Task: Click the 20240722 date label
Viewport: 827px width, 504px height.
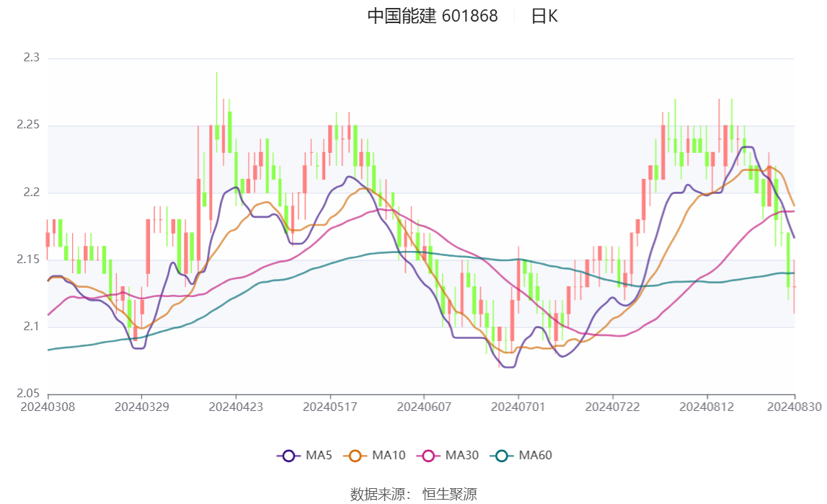Action: [612, 407]
